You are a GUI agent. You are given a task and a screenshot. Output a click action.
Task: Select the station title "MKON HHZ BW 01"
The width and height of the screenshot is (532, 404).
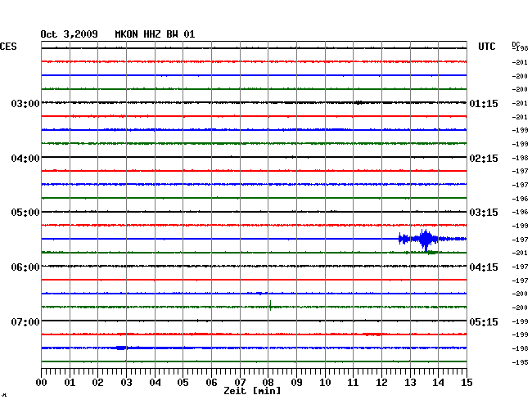(155, 34)
